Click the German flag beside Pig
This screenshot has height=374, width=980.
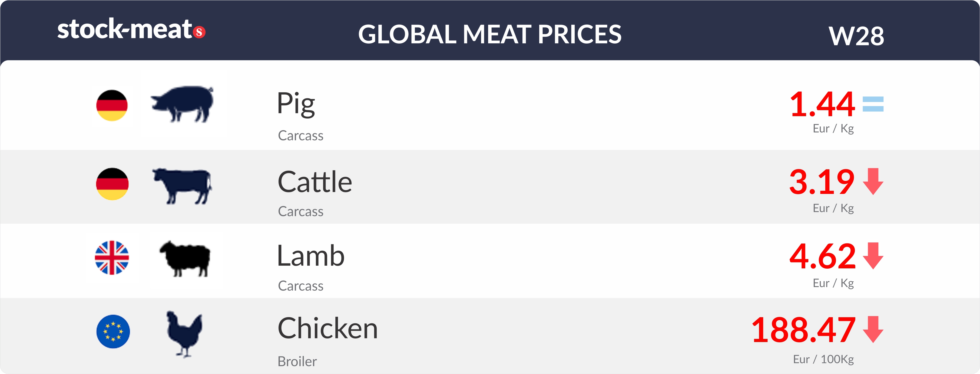112,106
